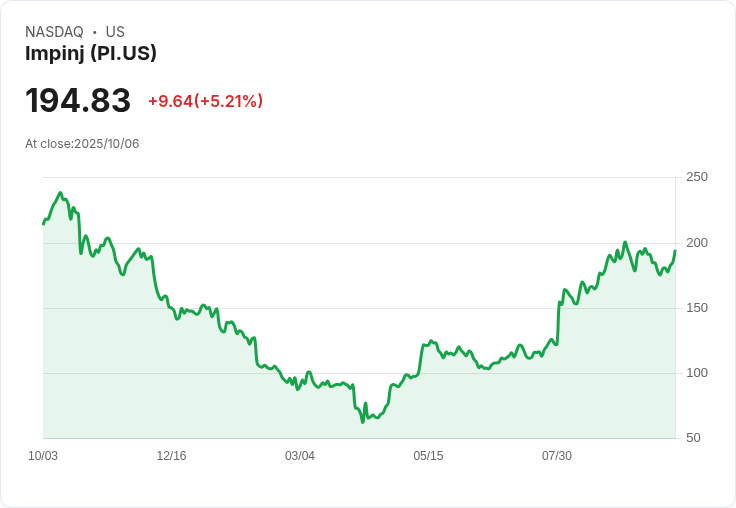Click the rightmost end of the price line

tap(675, 251)
